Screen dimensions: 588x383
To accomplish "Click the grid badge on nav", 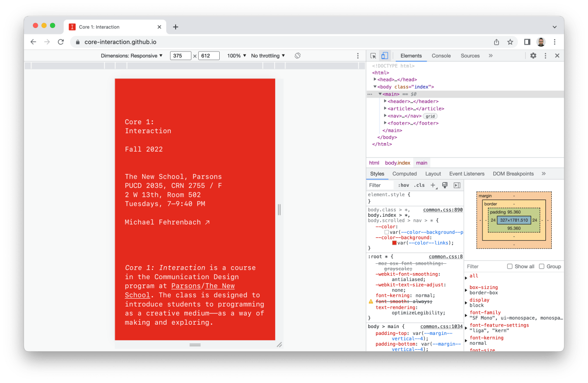I will tap(430, 116).
